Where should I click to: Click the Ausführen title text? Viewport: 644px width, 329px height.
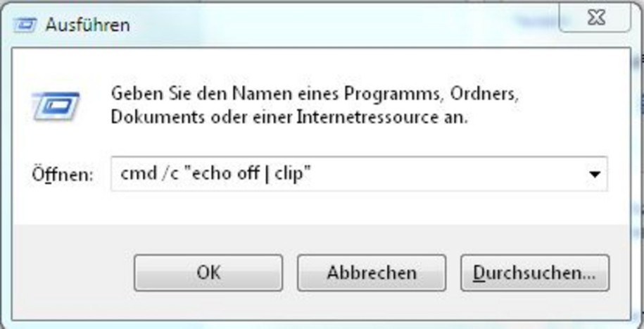(x=87, y=25)
